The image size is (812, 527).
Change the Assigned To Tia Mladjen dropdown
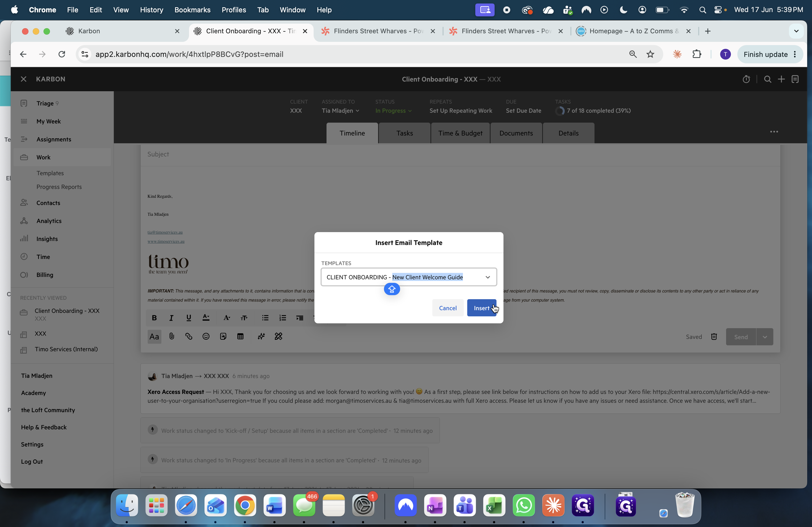pos(340,111)
